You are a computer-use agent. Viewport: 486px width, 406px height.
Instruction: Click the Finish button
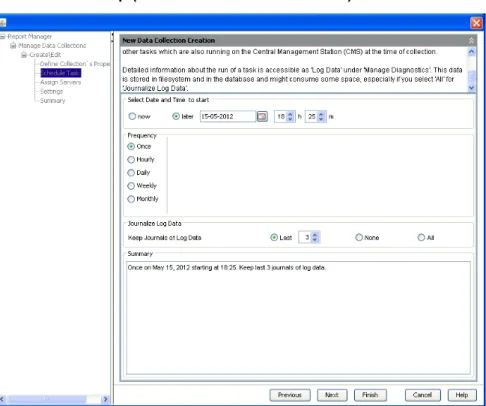[370, 395]
